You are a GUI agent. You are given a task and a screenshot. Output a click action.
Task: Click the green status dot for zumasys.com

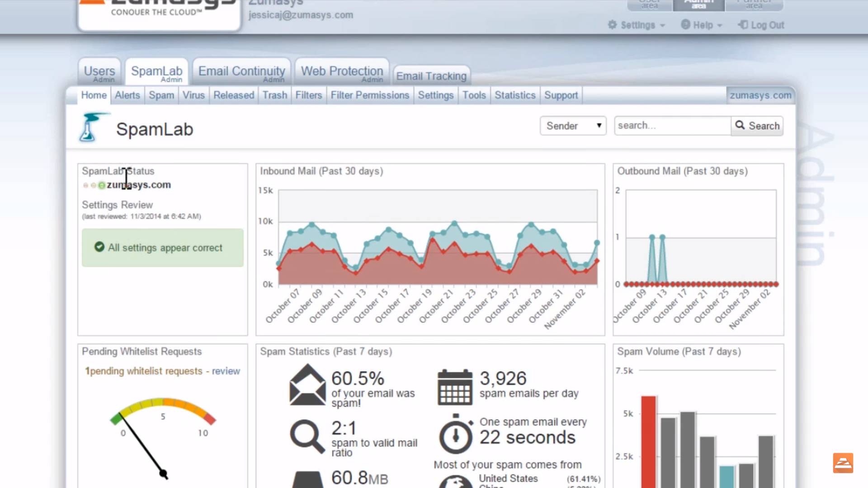coord(102,185)
